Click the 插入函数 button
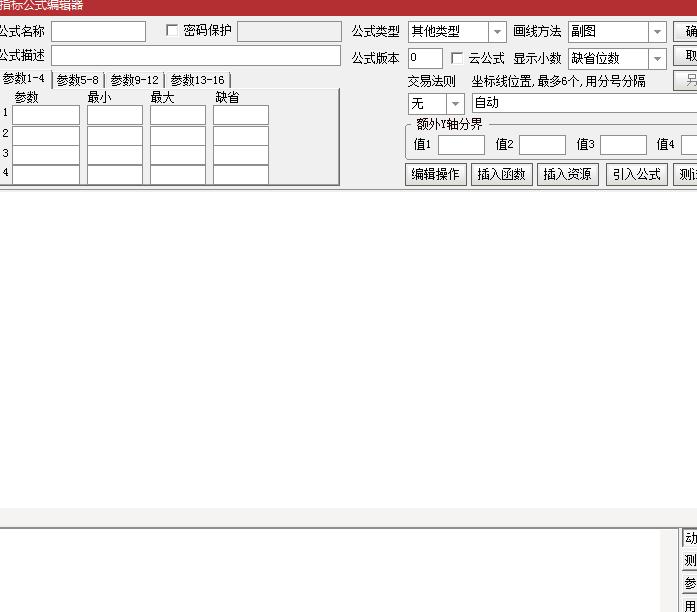 coord(501,174)
